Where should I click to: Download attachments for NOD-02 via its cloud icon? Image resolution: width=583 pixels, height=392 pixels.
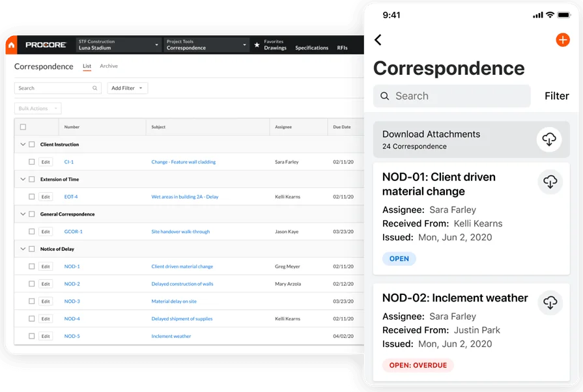[x=550, y=303]
